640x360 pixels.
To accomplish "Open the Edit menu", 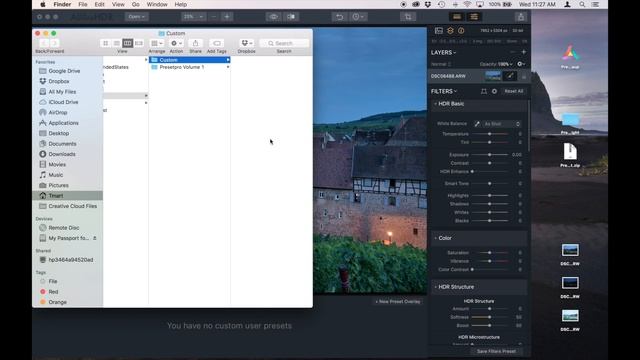I will (x=100, y=4).
